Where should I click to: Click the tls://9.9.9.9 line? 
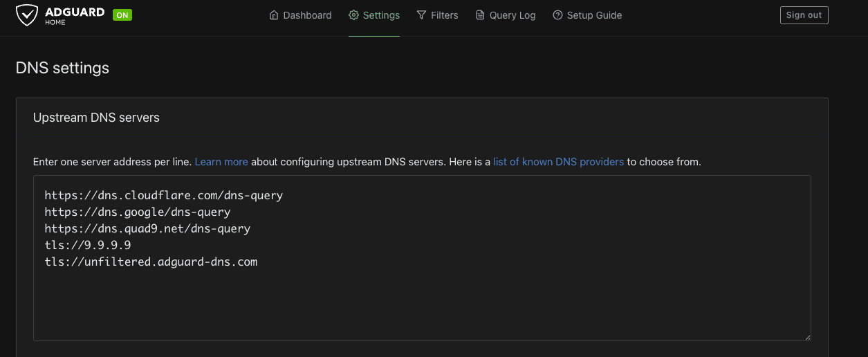click(x=88, y=245)
